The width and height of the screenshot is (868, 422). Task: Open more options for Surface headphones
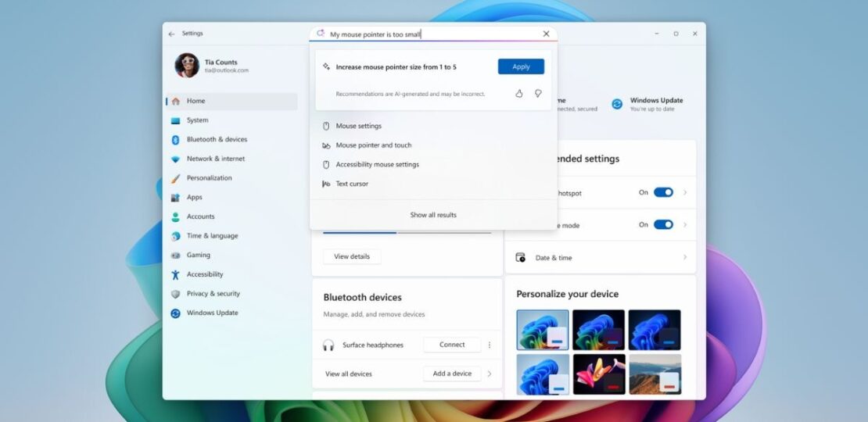[x=490, y=345]
